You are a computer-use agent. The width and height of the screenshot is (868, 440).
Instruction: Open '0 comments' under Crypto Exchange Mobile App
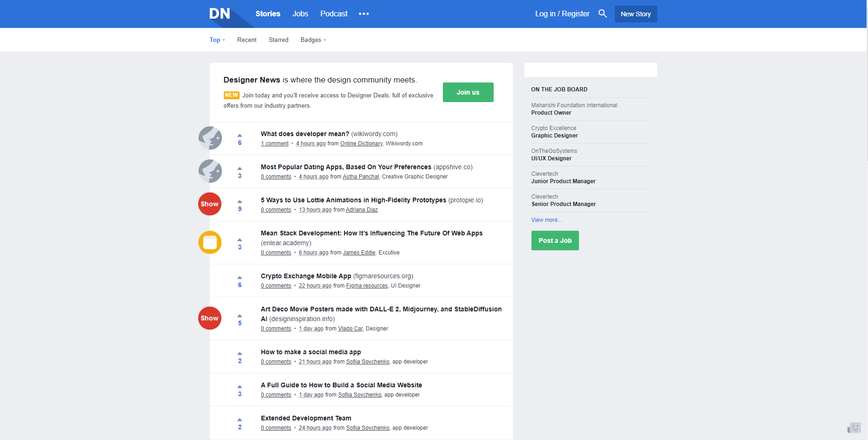(x=276, y=286)
